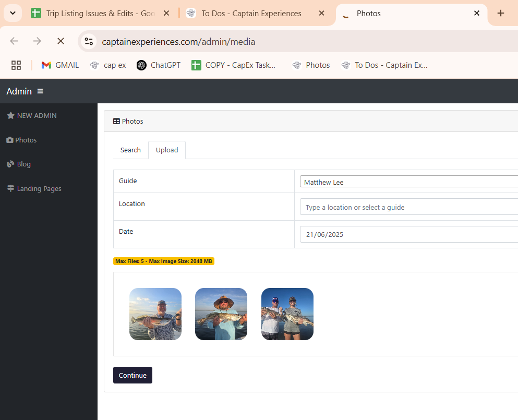The image size is (518, 420).
Task: Open Blog in the sidebar
Action: coord(19,164)
